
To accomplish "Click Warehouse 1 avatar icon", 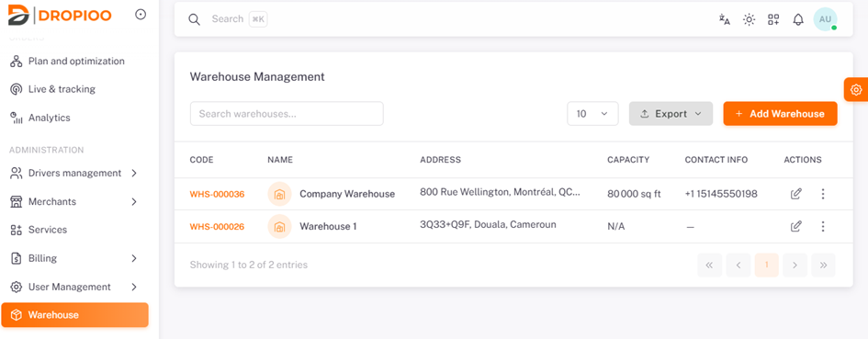I will [279, 227].
